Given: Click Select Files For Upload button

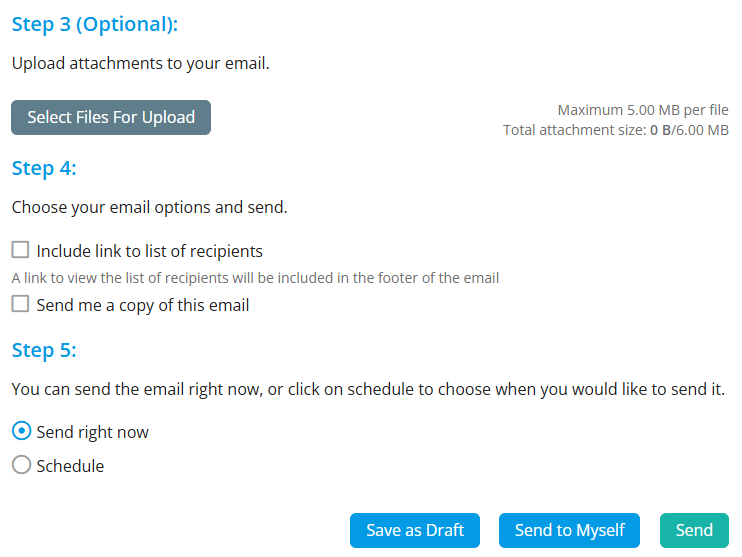Looking at the screenshot, I should coord(111,117).
